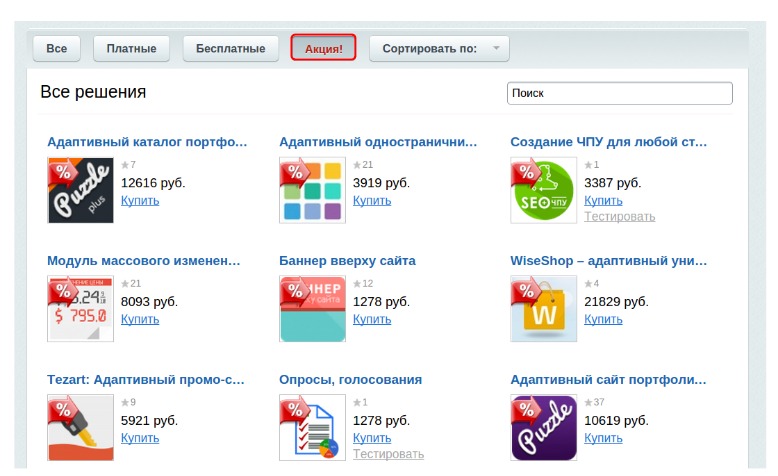Click the green SEO ЧПУ module icon

pos(544,190)
